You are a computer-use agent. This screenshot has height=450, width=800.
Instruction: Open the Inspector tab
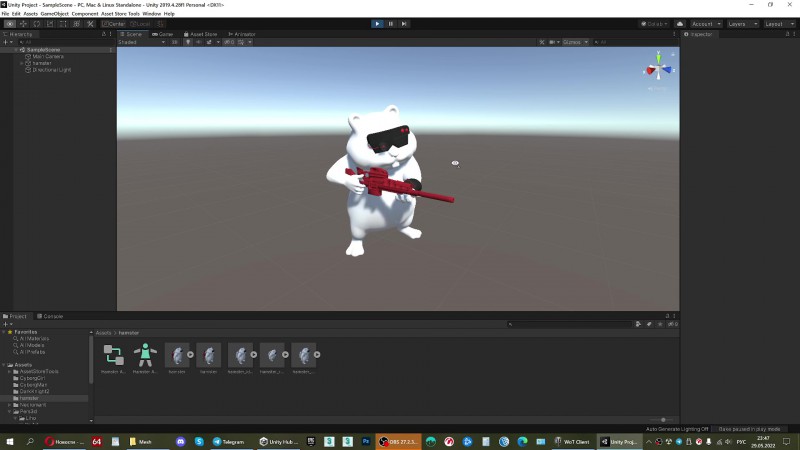click(x=698, y=34)
